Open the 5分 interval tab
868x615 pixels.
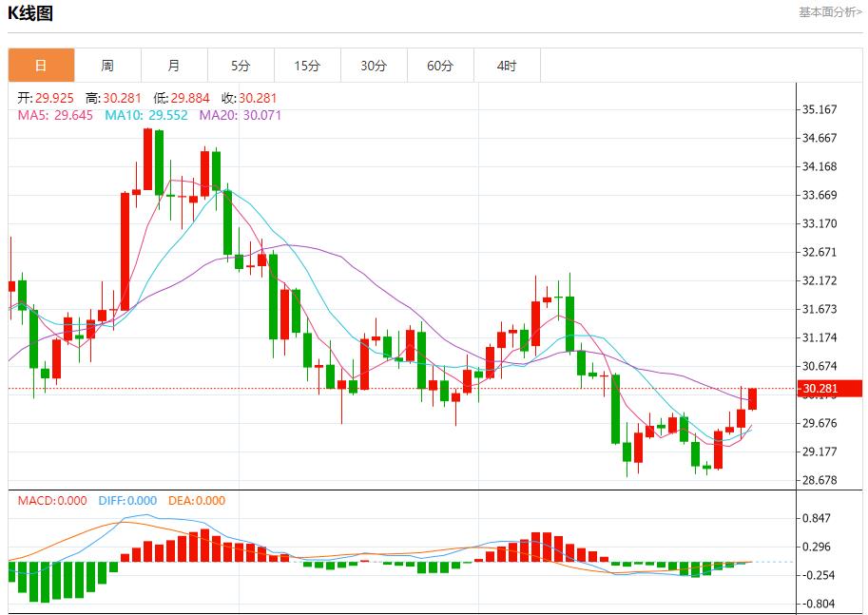click(x=241, y=66)
